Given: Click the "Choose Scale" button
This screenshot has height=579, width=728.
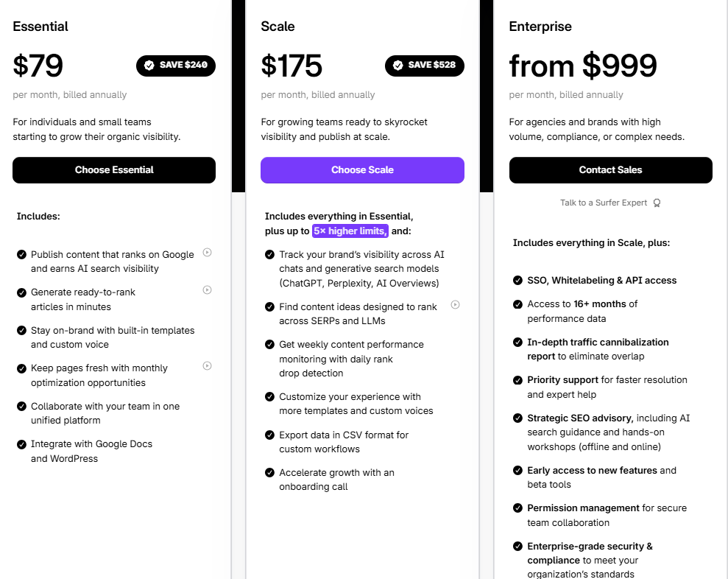Looking at the screenshot, I should coord(362,170).
